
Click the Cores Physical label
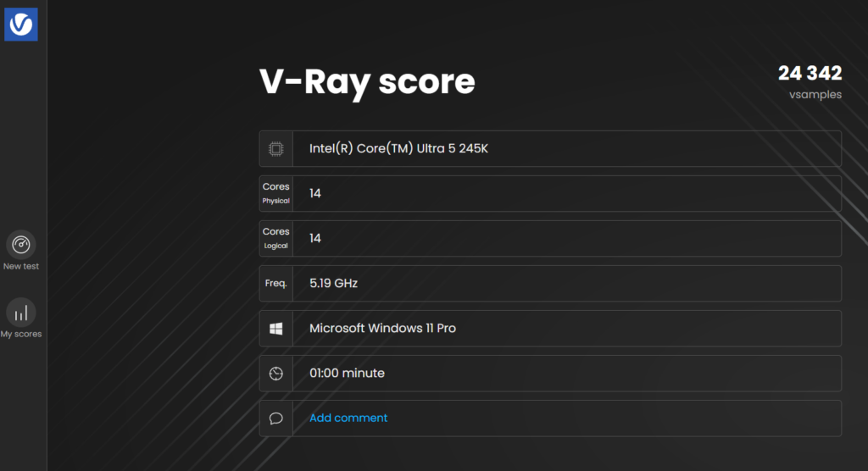[x=275, y=193]
